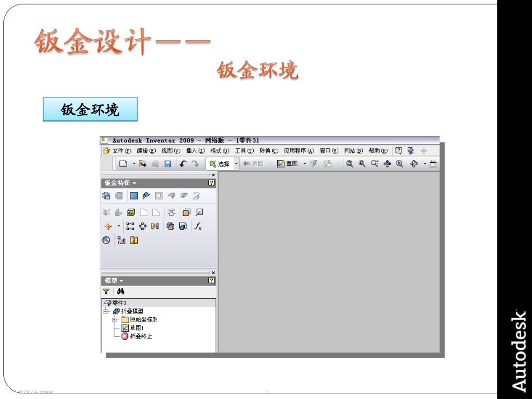Click the New document icon

pyautogui.click(x=123, y=164)
